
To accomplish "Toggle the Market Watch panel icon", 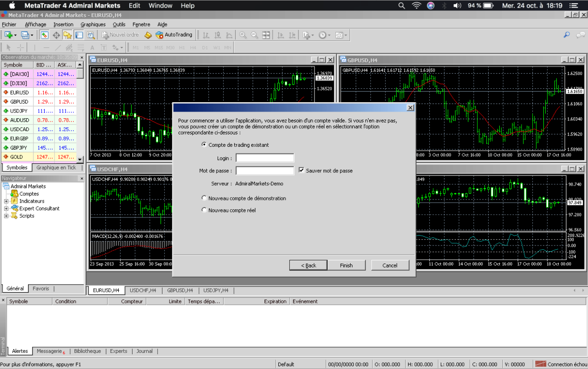I will click(44, 35).
